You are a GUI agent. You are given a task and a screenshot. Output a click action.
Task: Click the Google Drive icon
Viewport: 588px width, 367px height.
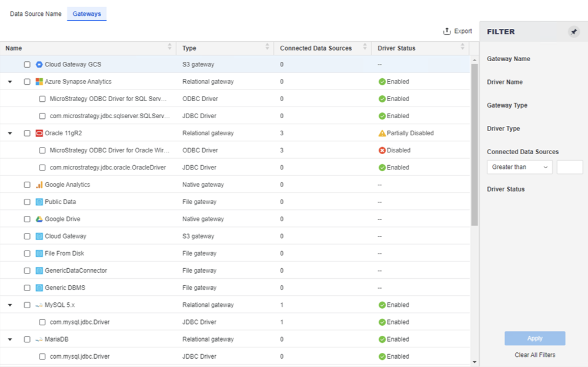click(39, 219)
